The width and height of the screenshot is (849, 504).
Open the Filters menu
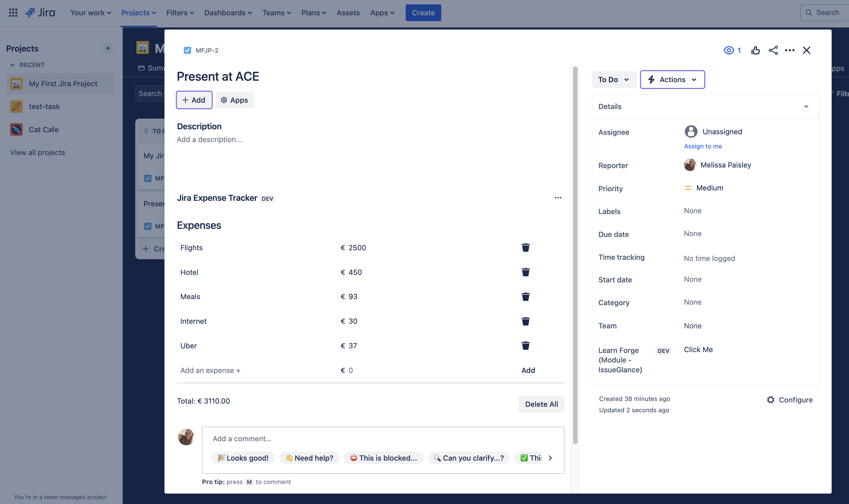coord(180,12)
